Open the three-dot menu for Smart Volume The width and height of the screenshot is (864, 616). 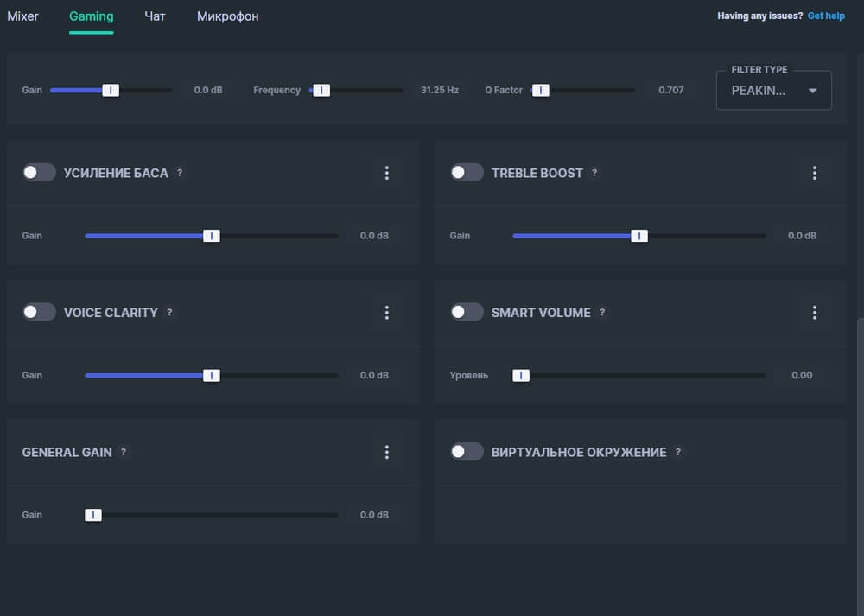814,313
